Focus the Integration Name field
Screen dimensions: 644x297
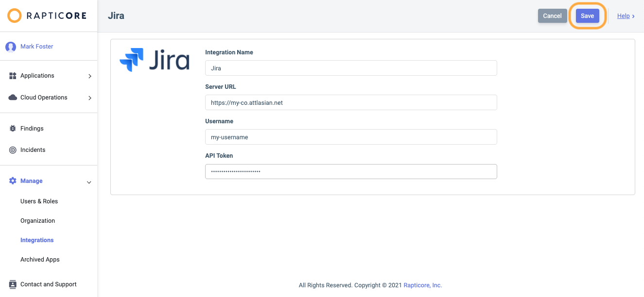pos(351,68)
